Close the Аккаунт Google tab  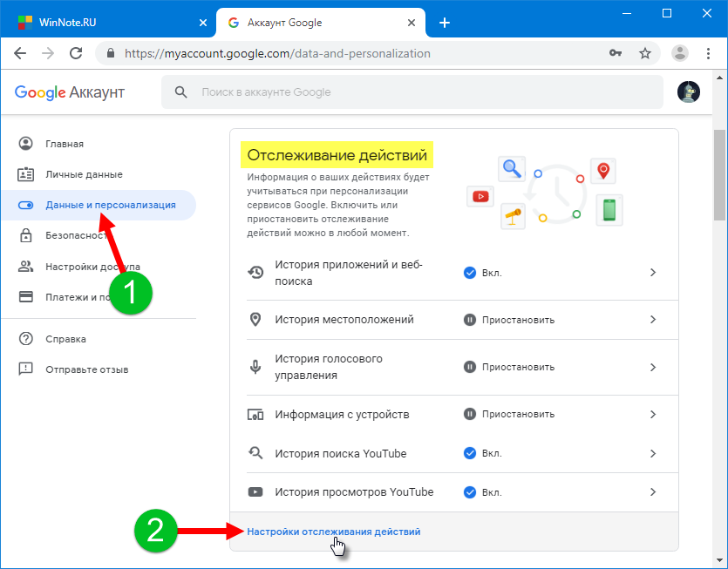pos(412,23)
